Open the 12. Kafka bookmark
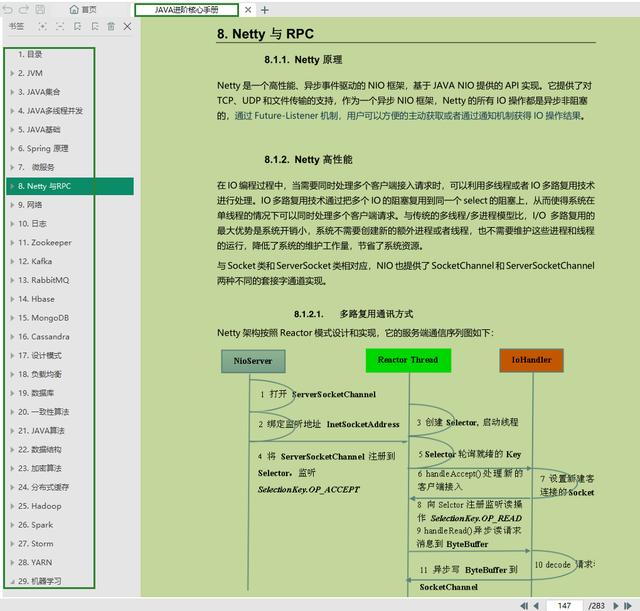 tap(35, 261)
